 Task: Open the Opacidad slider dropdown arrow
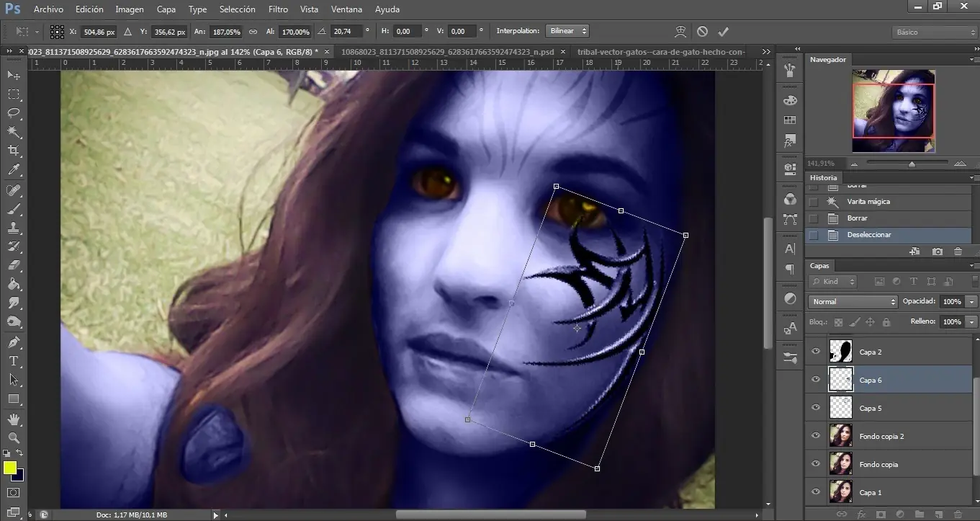(972, 301)
